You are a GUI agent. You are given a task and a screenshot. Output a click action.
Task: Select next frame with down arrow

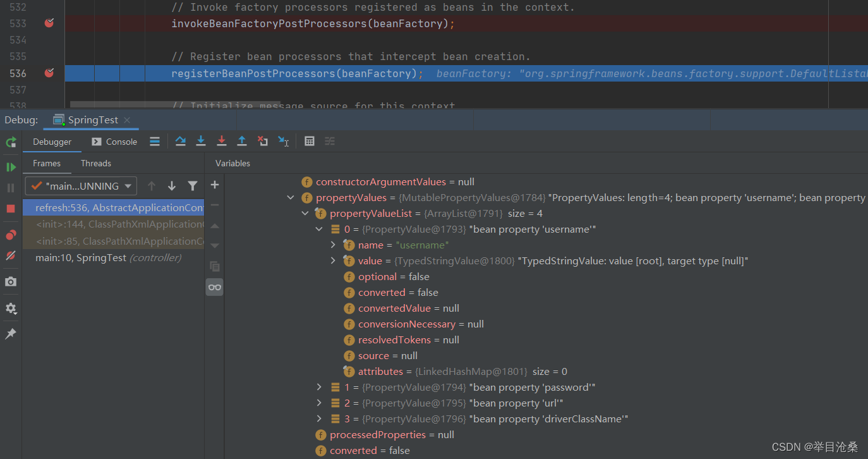[x=172, y=186]
